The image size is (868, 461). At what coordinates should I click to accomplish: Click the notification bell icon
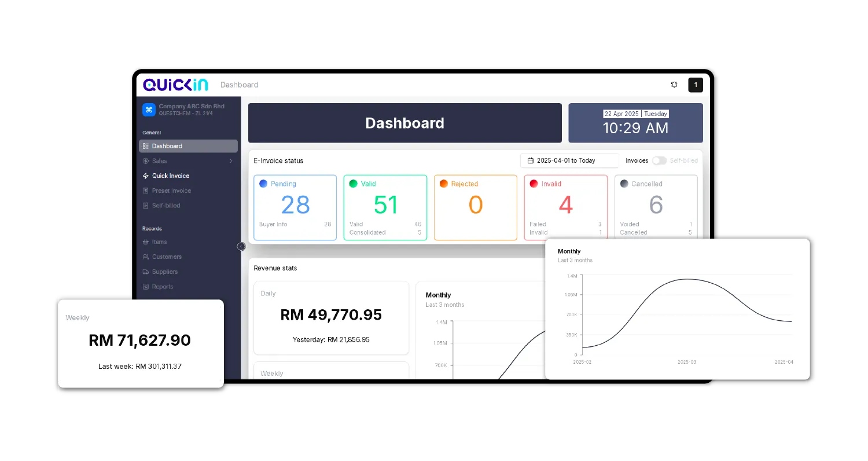click(x=674, y=85)
